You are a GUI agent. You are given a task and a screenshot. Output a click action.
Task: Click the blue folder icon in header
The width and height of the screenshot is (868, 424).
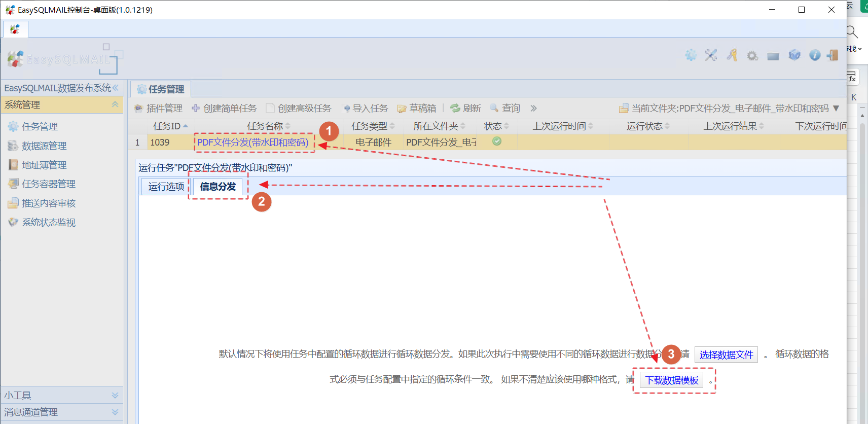click(773, 56)
